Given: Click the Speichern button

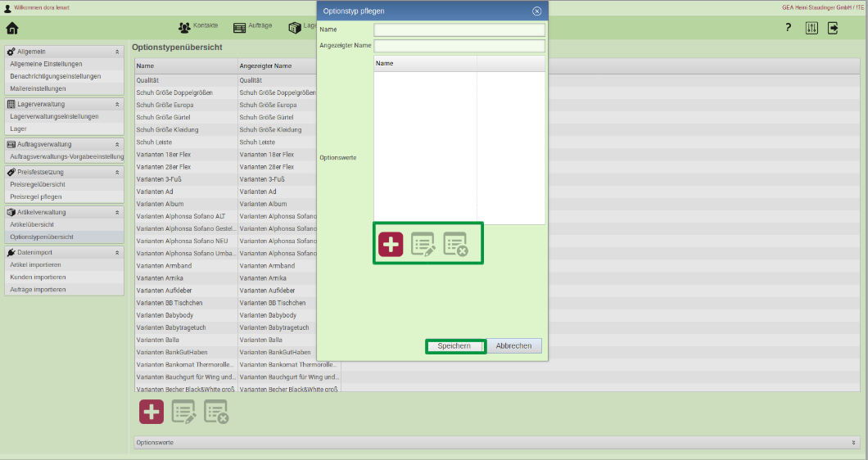Looking at the screenshot, I should coord(454,346).
